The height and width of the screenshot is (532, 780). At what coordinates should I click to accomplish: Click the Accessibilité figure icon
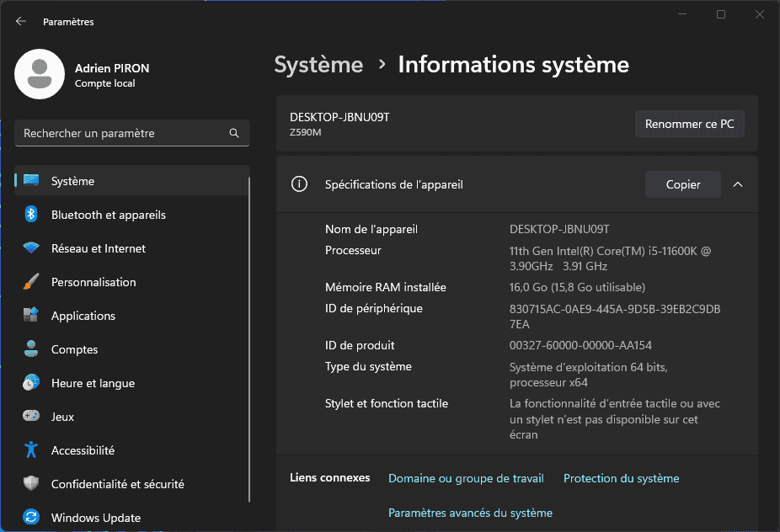tap(31, 450)
